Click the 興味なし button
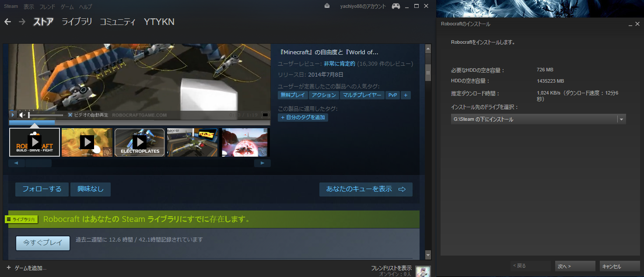Screen dimensions: 644x277 [x=91, y=189]
